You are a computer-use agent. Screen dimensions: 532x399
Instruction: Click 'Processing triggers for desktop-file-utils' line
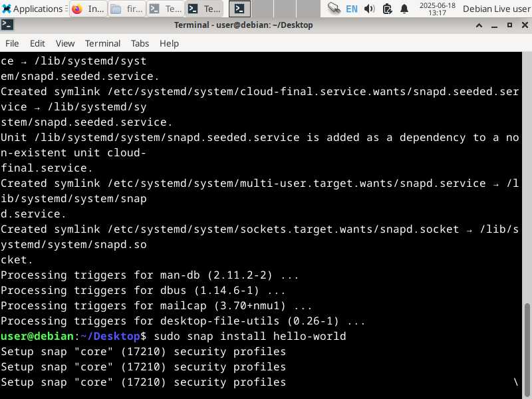point(183,321)
